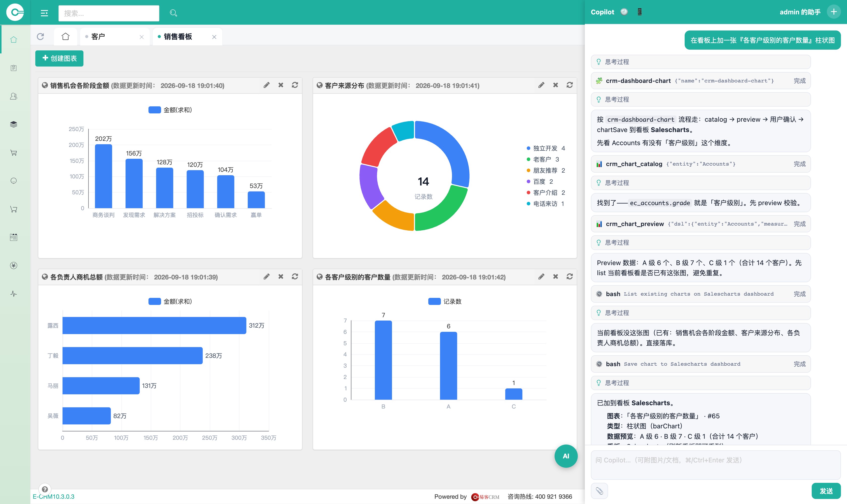Close the 客户 tab

[142, 37]
